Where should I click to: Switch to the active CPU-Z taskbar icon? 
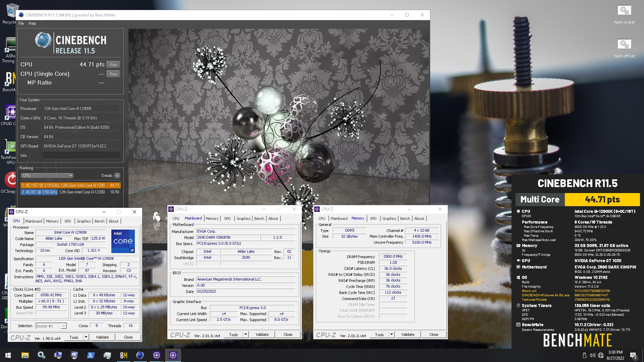click(173, 355)
